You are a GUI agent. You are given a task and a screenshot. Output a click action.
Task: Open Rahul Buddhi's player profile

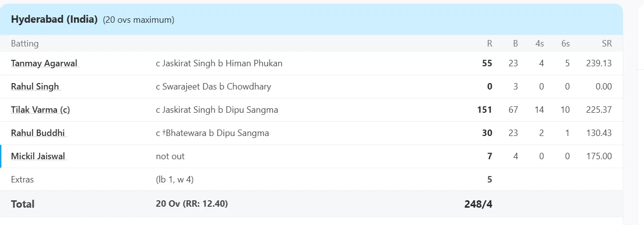pyautogui.click(x=38, y=133)
